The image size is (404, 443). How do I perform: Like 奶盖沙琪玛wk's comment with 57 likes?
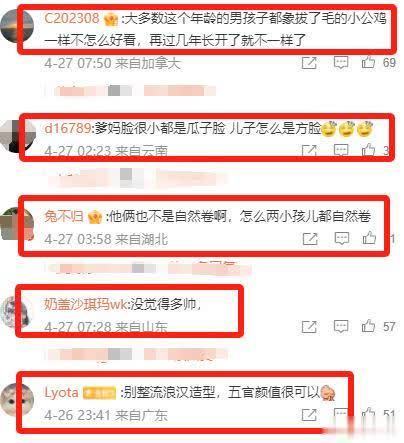tap(368, 326)
